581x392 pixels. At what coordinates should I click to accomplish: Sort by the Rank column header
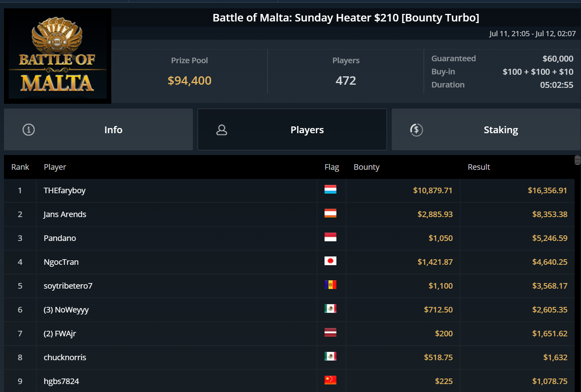[20, 167]
